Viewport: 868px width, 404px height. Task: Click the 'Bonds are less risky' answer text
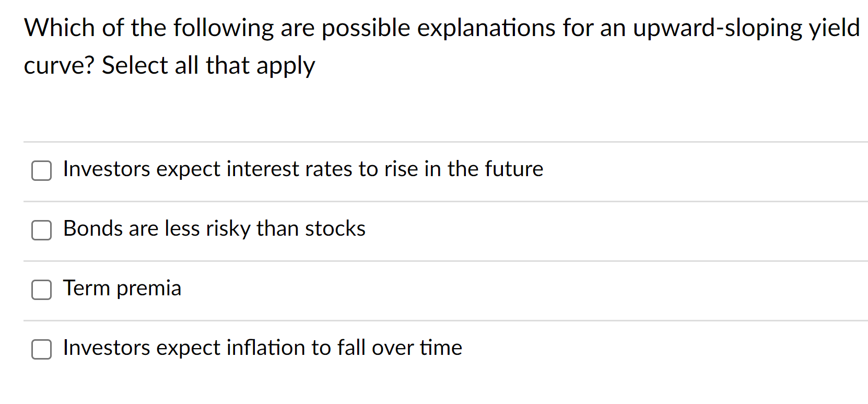(214, 228)
